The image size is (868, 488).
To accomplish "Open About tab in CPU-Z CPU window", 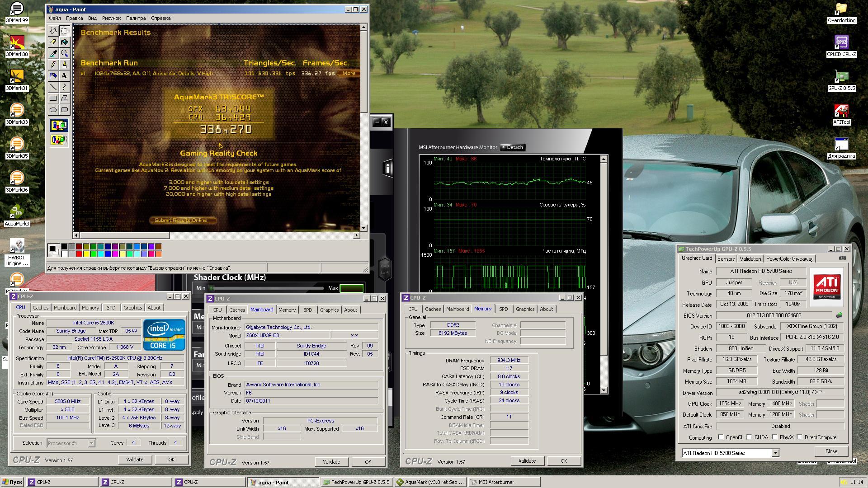I will 154,308.
